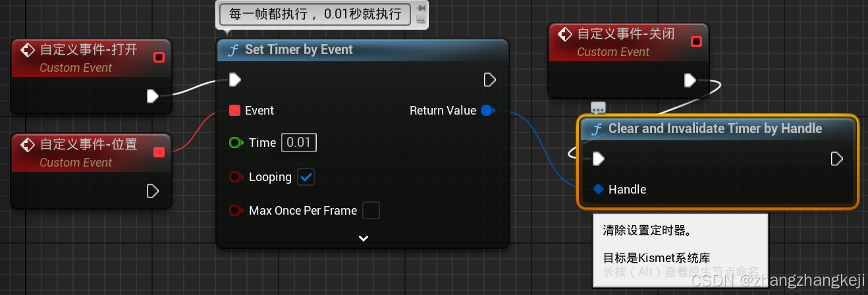868x295 pixels.
Task: Click the Handle label
Action: (x=627, y=189)
